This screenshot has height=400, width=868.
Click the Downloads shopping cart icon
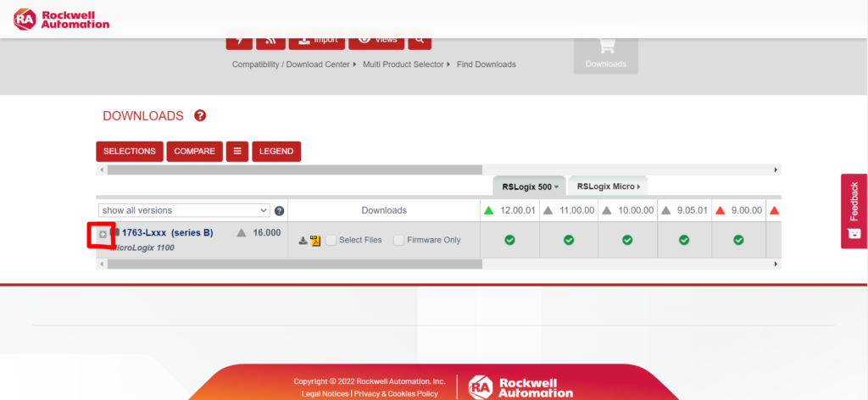click(605, 47)
